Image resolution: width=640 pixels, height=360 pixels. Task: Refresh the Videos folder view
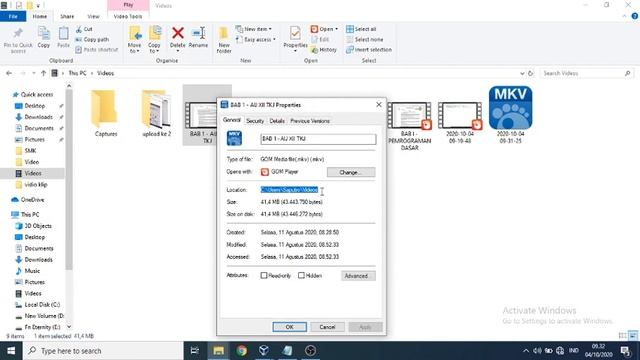[x=531, y=73]
